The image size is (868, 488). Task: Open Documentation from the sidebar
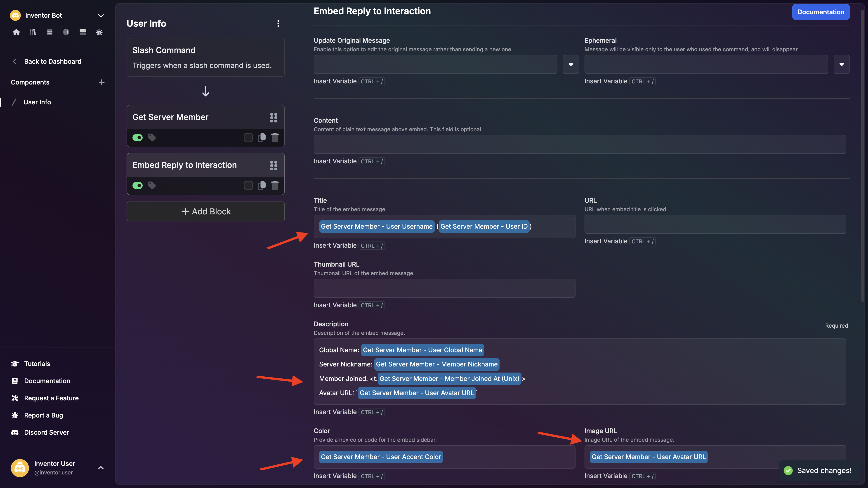[47, 381]
